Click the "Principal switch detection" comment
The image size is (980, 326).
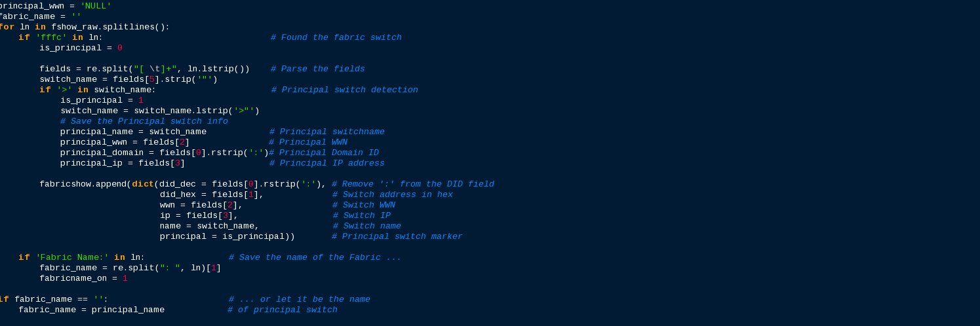coord(344,90)
